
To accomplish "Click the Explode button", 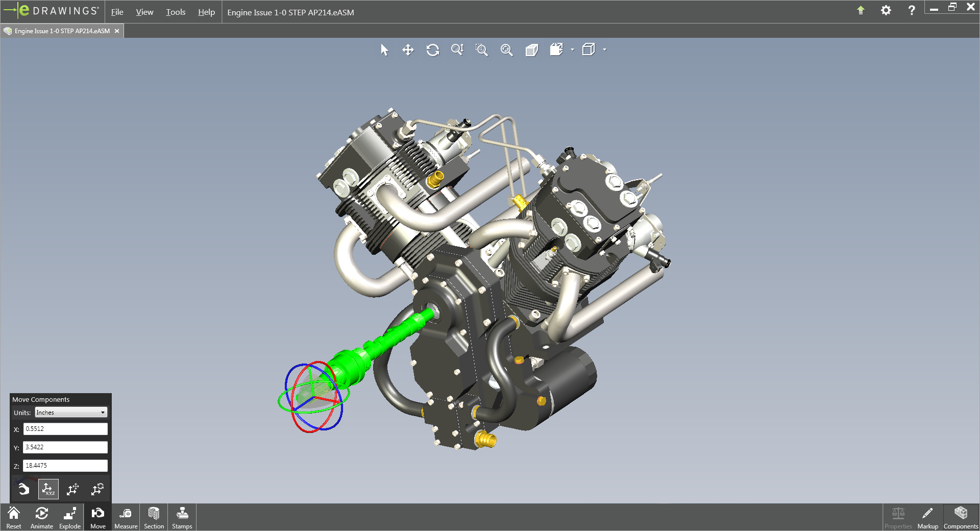I will point(70,517).
